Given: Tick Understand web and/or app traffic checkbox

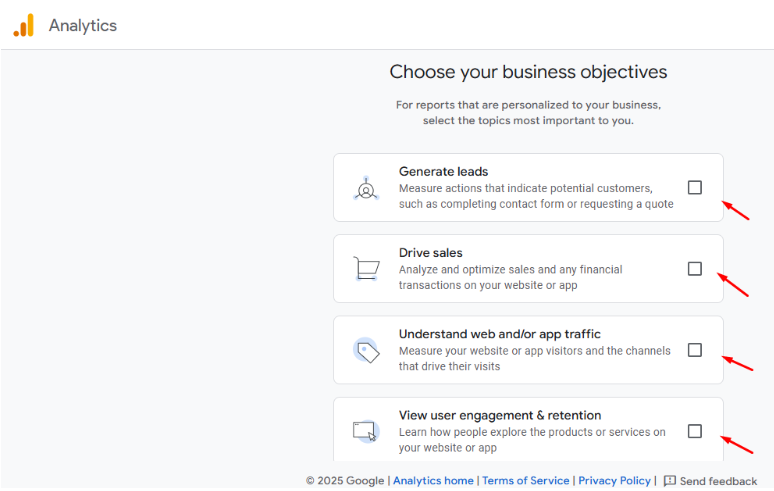Looking at the screenshot, I should (695, 350).
